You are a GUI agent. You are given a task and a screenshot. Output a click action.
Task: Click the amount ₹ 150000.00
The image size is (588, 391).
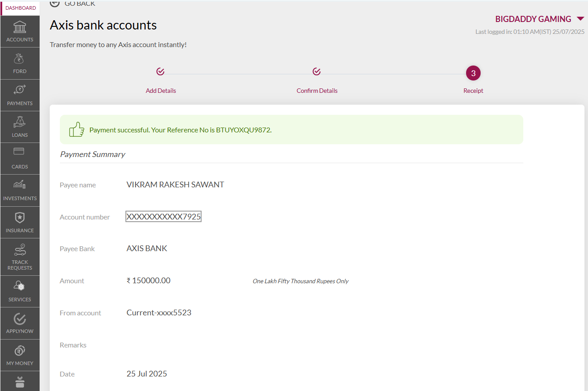click(148, 281)
